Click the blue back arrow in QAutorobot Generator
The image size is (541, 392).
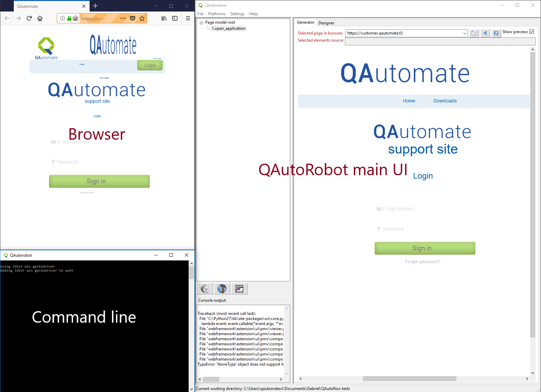tap(485, 33)
